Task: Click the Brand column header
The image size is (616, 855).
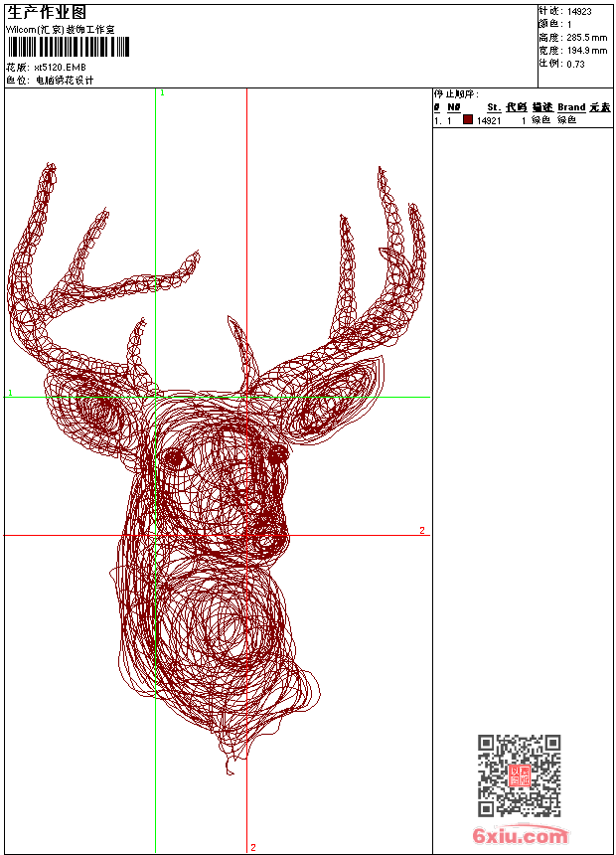Action: pos(571,107)
